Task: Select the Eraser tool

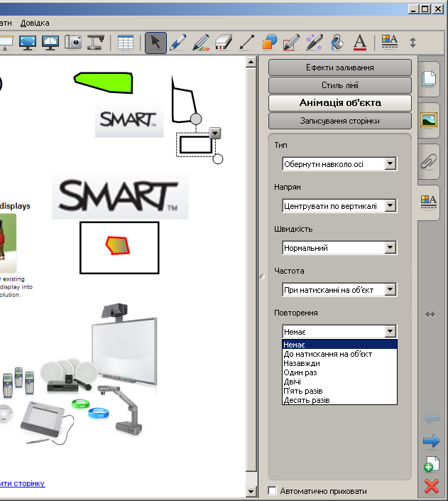Action: (224, 43)
